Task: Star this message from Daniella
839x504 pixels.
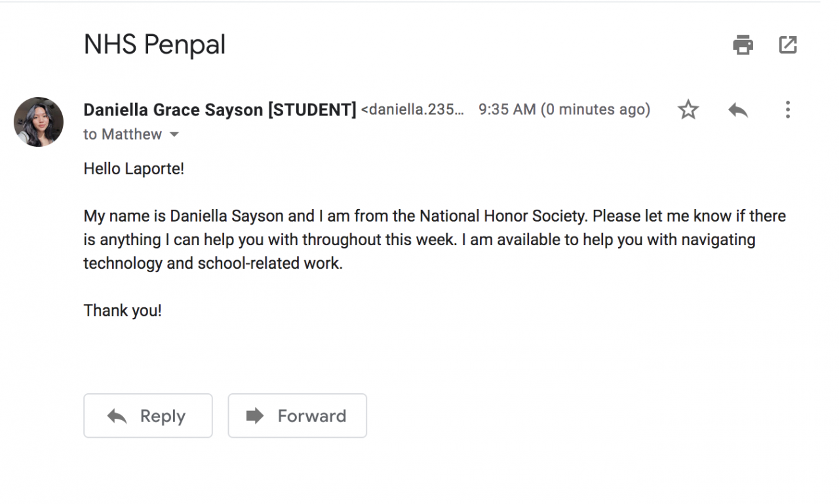Action: pyautogui.click(x=688, y=109)
